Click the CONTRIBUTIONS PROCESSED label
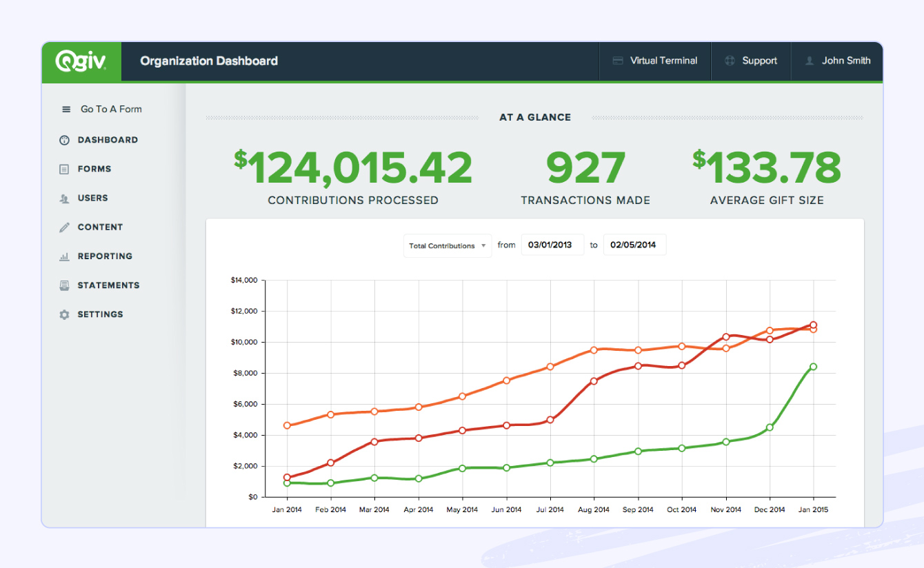The image size is (924, 568). coord(353,201)
